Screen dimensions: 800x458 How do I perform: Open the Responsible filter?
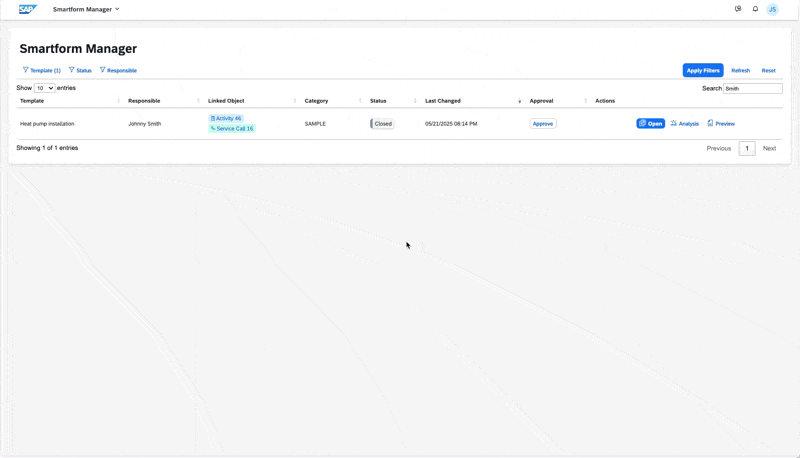[118, 70]
